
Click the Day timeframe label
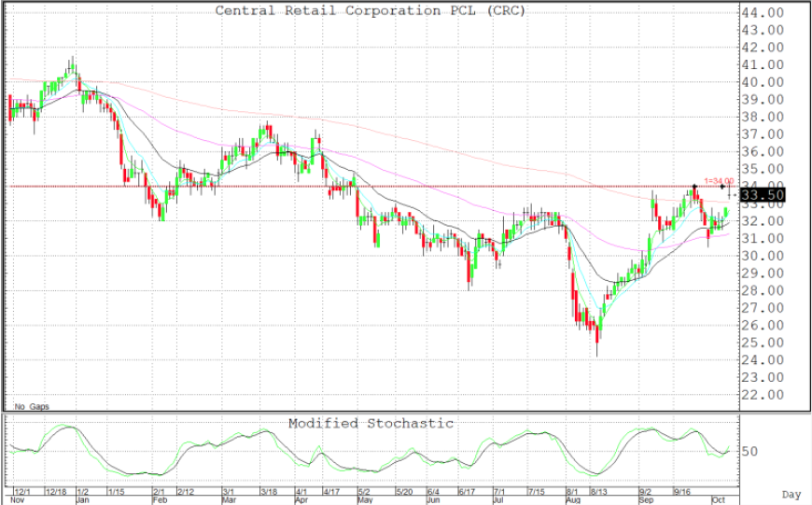coord(791,494)
